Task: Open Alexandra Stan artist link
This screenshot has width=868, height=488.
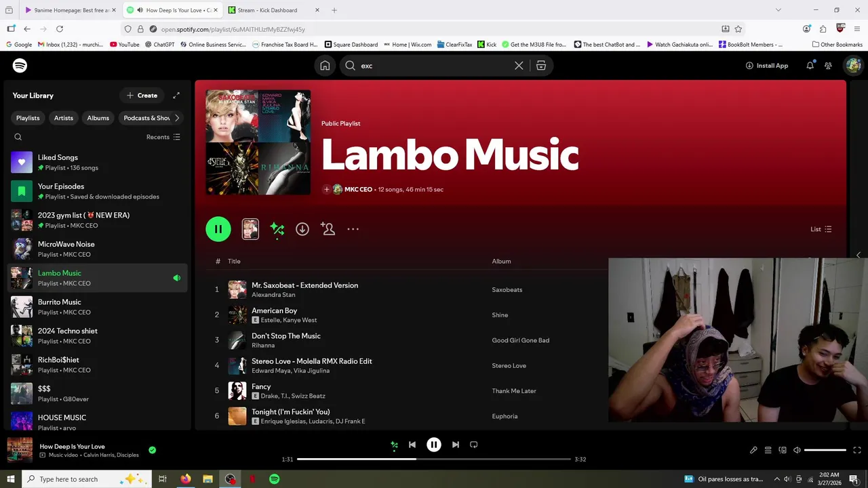Action: point(273,295)
